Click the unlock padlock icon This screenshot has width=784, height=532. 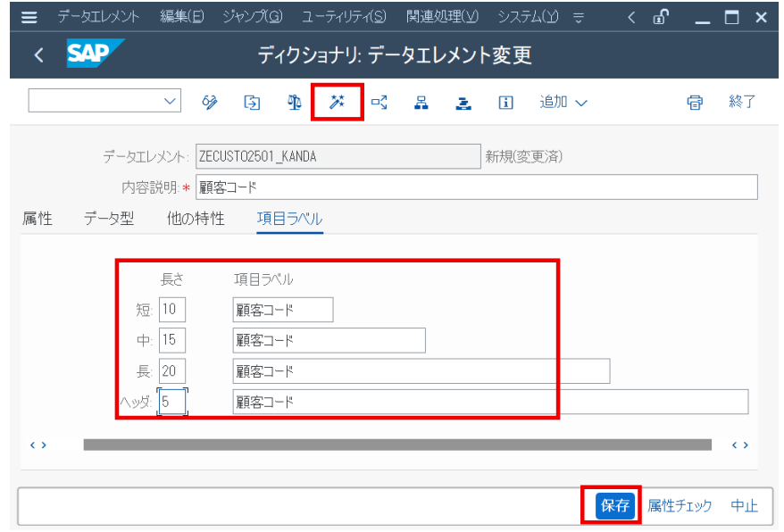click(x=661, y=17)
